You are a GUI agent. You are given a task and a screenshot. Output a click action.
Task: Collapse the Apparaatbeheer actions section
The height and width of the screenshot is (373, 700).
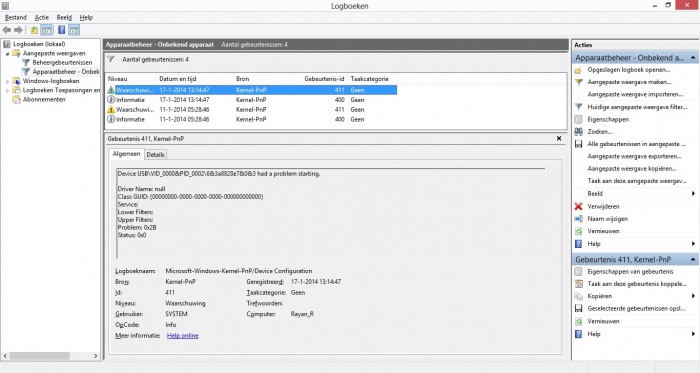coord(693,58)
